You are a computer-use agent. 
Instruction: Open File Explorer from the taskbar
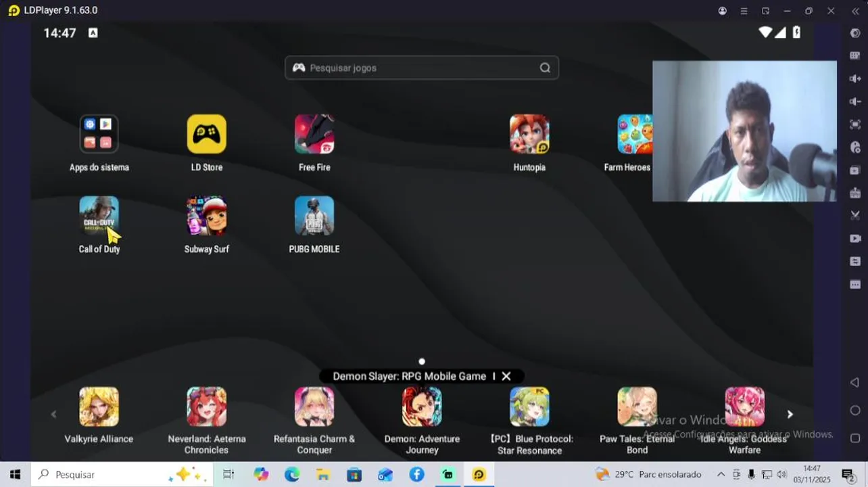coord(323,474)
